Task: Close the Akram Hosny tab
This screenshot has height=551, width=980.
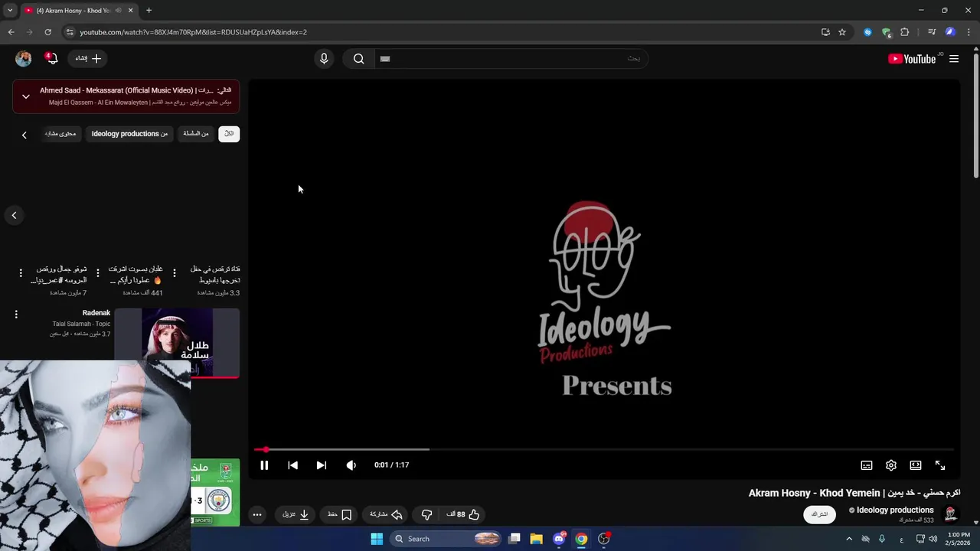Action: (x=130, y=11)
